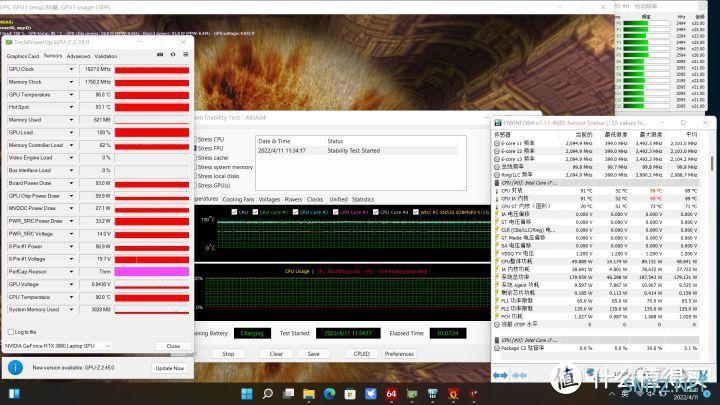Open taskbar Search magnifier icon

[x=267, y=394]
